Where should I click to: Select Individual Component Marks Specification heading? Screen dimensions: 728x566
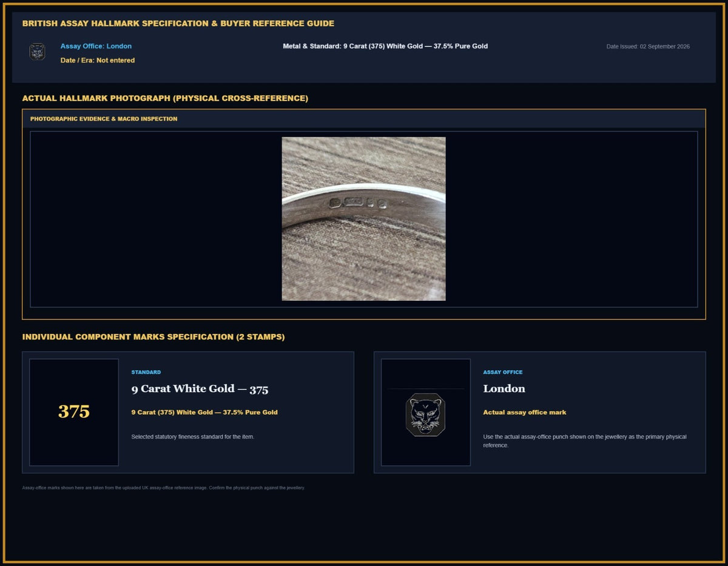coord(153,337)
